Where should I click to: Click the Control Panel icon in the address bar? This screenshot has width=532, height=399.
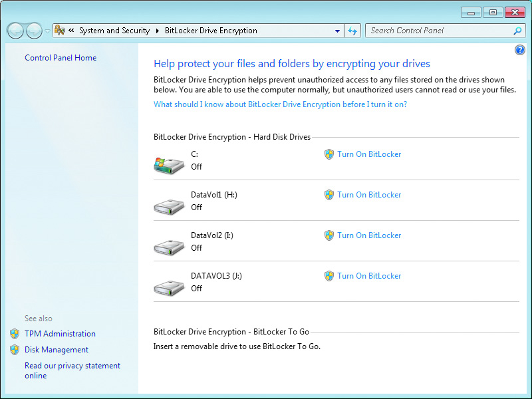[60, 31]
